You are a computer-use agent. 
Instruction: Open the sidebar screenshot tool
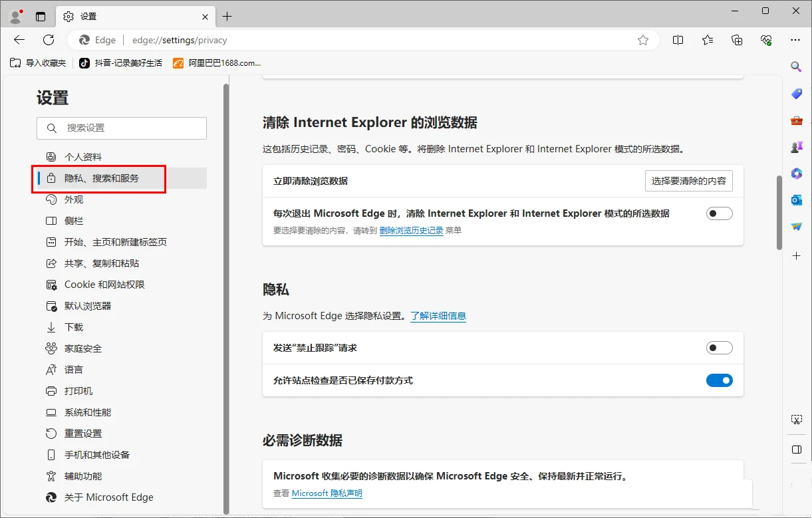(x=796, y=420)
